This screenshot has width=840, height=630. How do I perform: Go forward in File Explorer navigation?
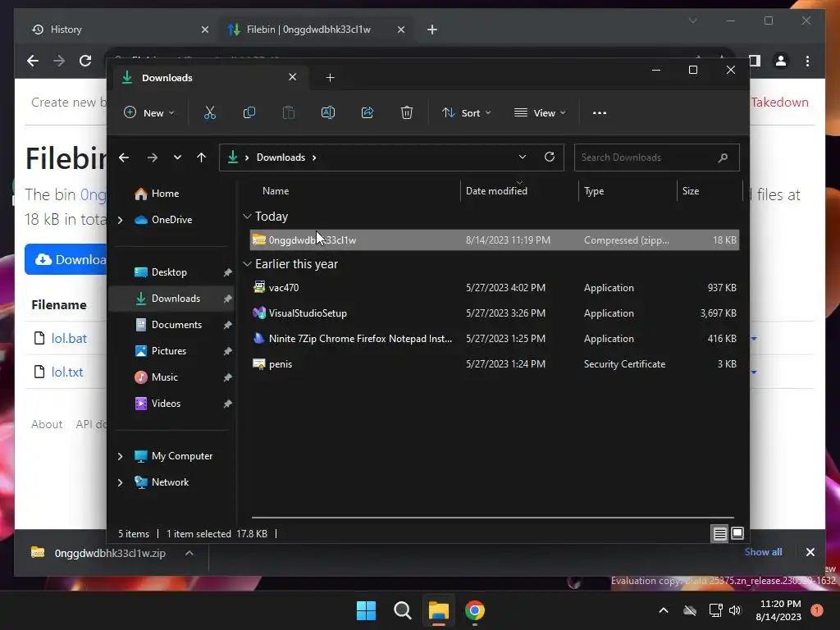152,157
